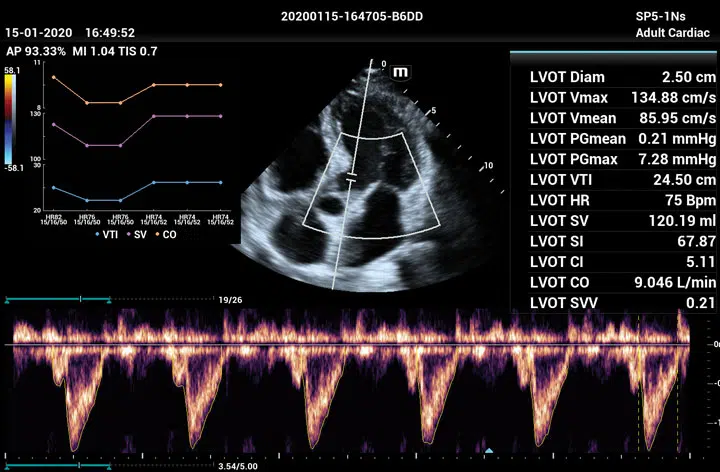Click the LVOT CO 9.046 L/min value

pos(678,283)
